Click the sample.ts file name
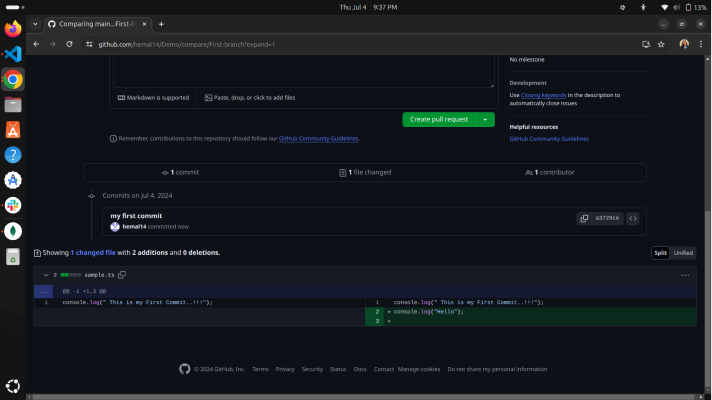This screenshot has height=400, width=712. point(99,275)
